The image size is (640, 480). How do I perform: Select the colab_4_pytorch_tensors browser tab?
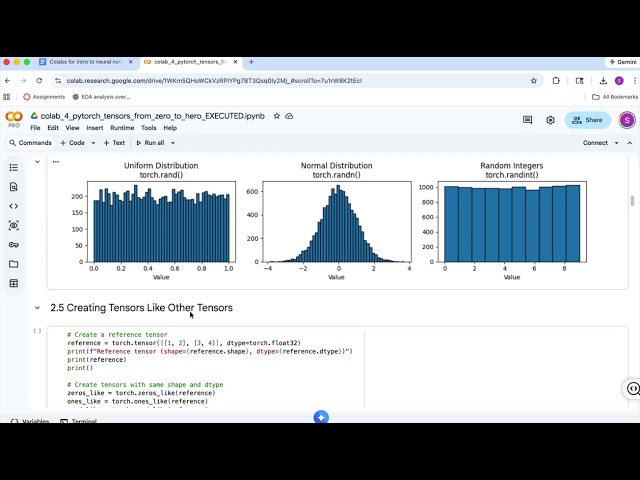190,62
